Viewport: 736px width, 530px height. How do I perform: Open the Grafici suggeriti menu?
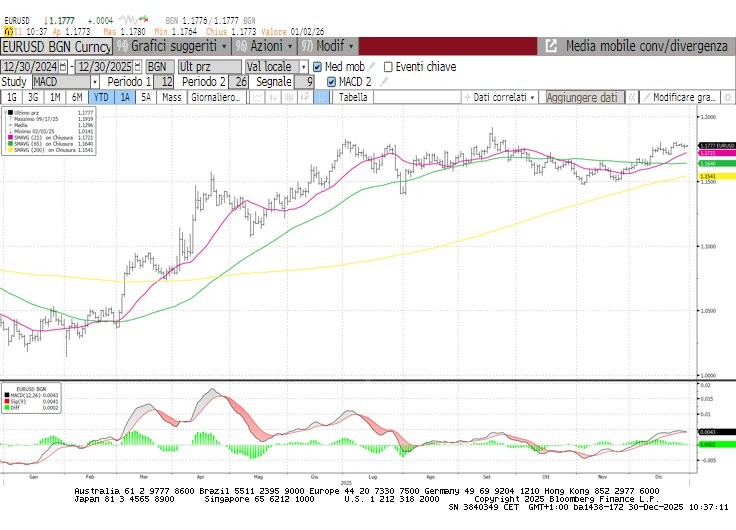(172, 47)
